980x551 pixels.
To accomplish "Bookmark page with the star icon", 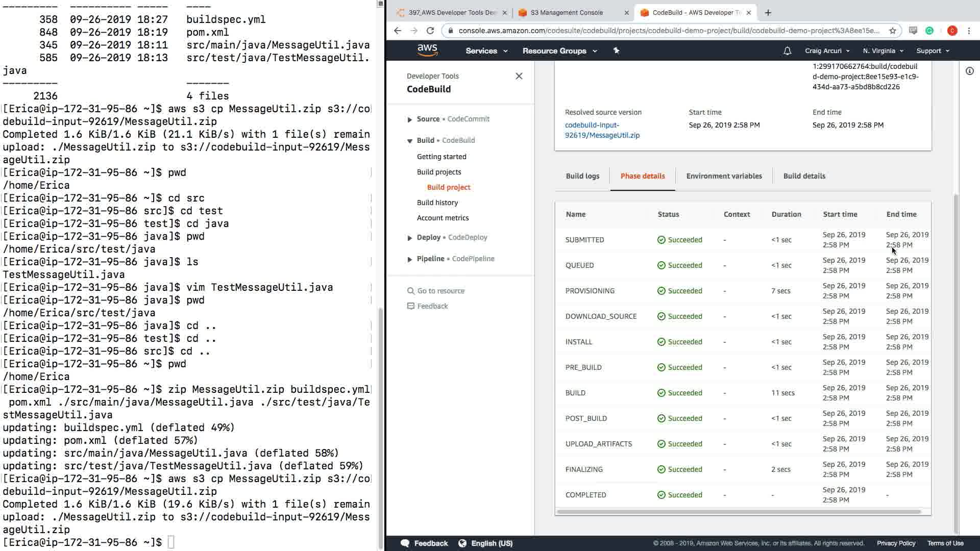I will (x=892, y=31).
